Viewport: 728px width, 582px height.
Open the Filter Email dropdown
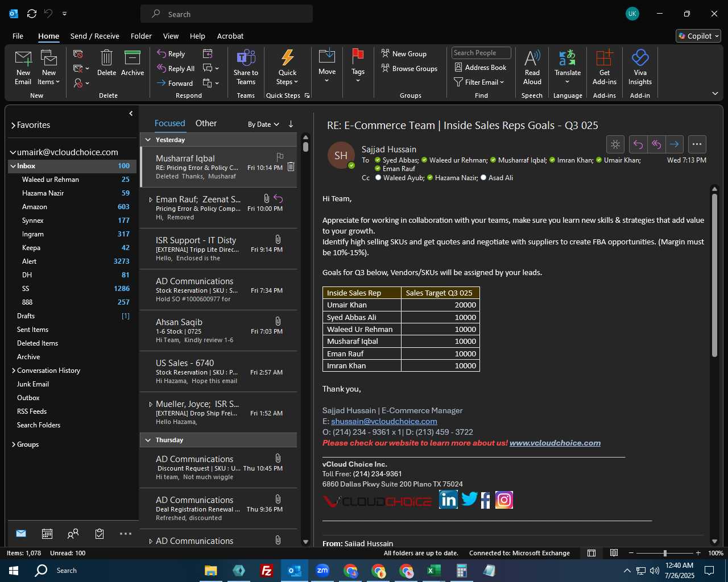pyautogui.click(x=479, y=82)
